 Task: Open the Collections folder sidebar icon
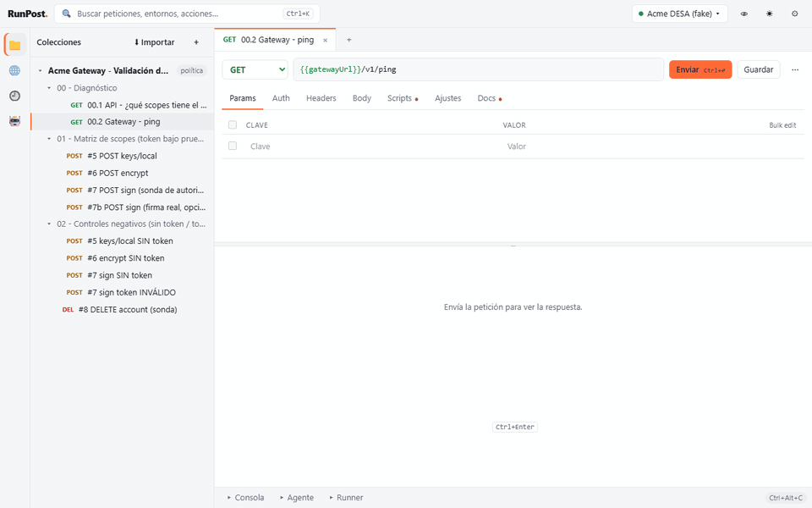tap(15, 45)
